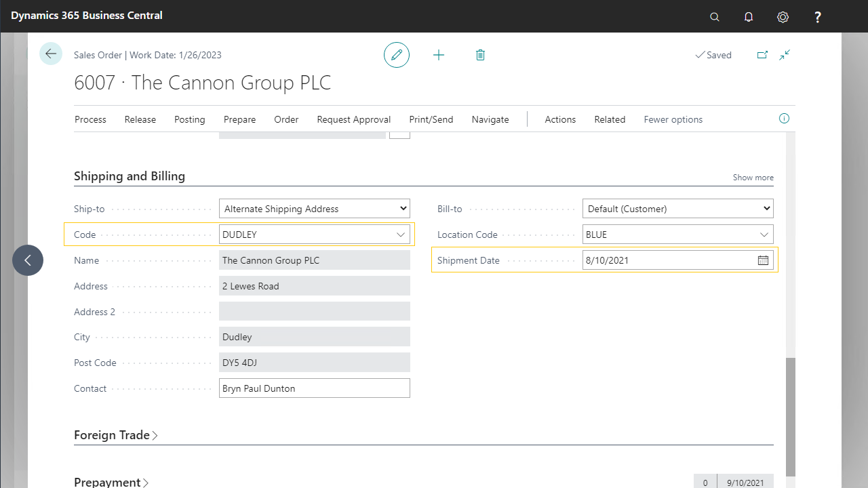Screen dimensions: 868x488
Task: Open the Bill-to dropdown
Action: (678, 209)
